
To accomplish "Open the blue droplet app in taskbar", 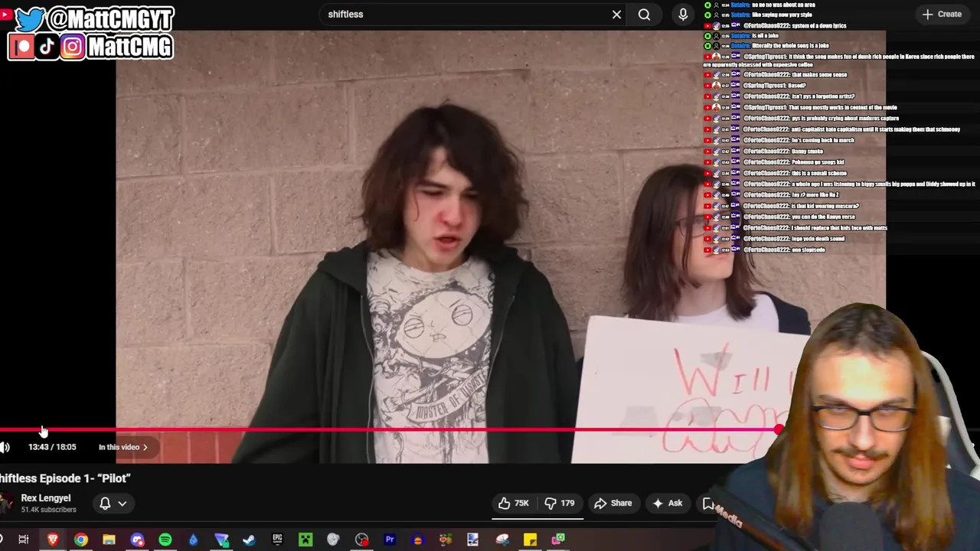I will (193, 540).
